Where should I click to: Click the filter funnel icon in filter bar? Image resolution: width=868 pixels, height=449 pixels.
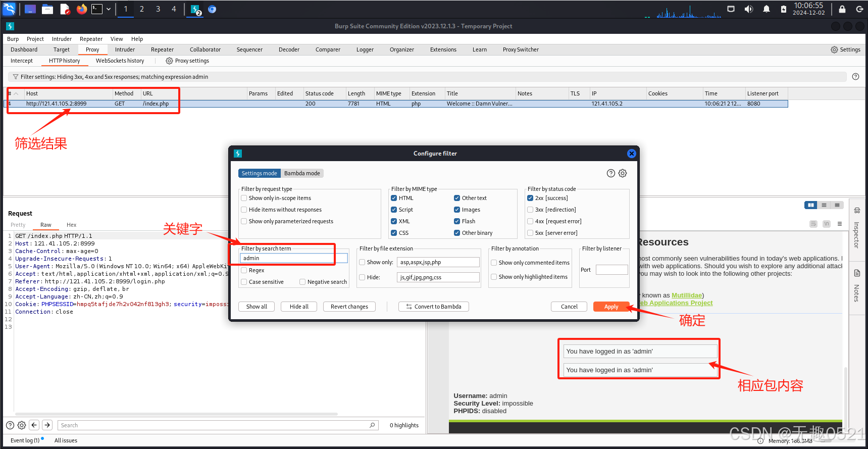pos(16,77)
